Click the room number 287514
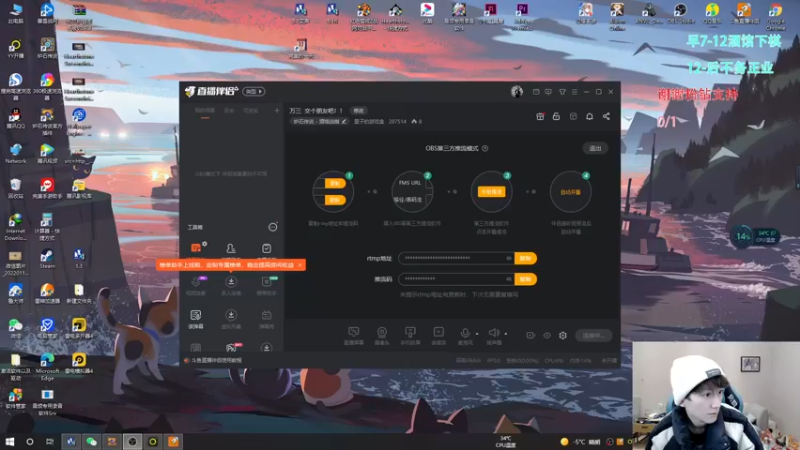 pyautogui.click(x=397, y=121)
